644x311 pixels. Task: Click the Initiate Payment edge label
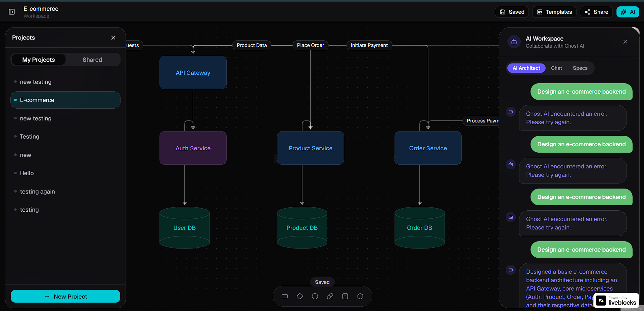(x=369, y=45)
